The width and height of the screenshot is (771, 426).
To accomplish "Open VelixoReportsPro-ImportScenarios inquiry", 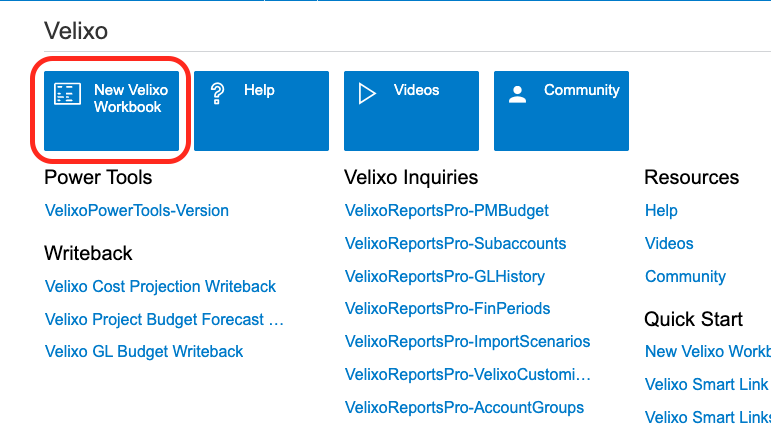I will point(468,341).
